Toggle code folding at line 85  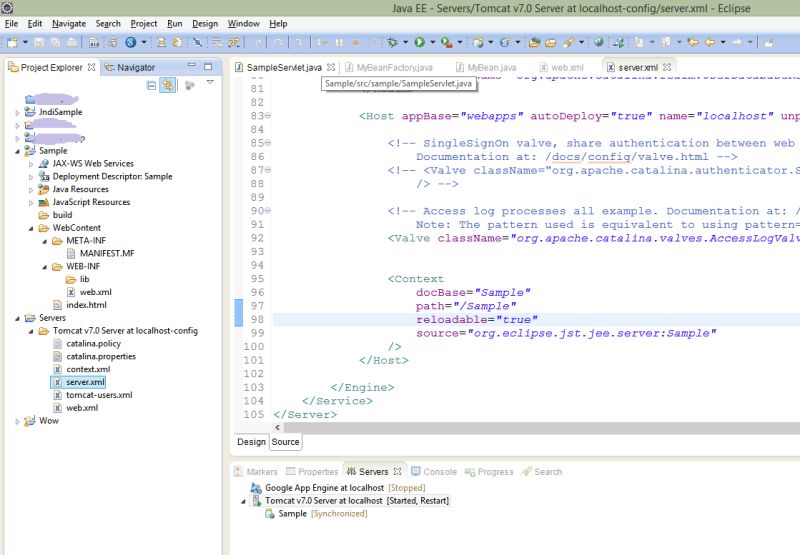268,143
